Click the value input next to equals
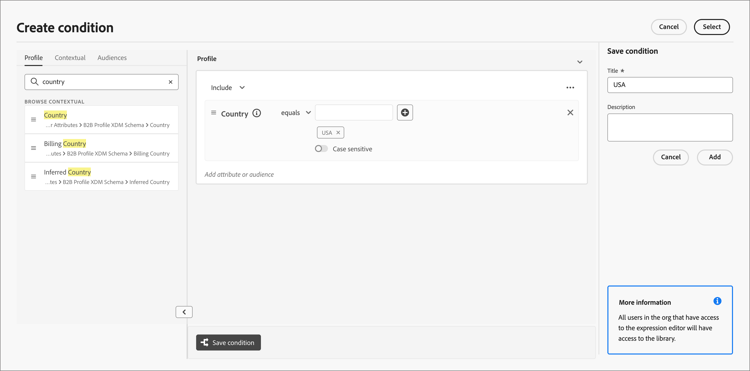 point(354,113)
